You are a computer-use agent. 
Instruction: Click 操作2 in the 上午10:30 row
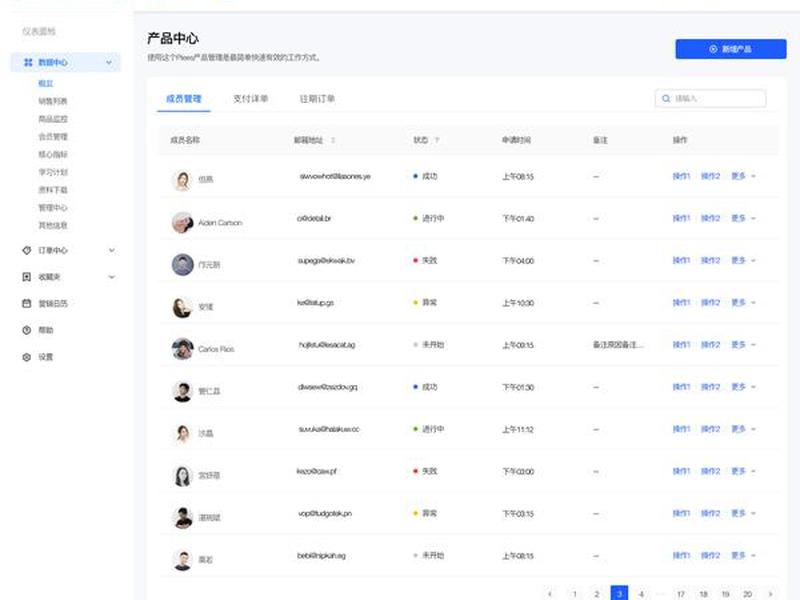click(710, 303)
